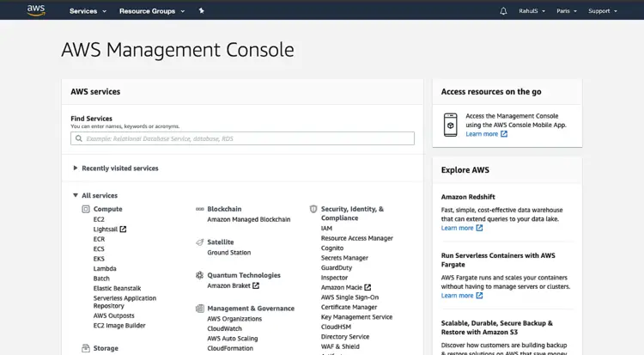Click the external link icon beside Lightsail
Image resolution: width=644 pixels, height=355 pixels.
123,230
